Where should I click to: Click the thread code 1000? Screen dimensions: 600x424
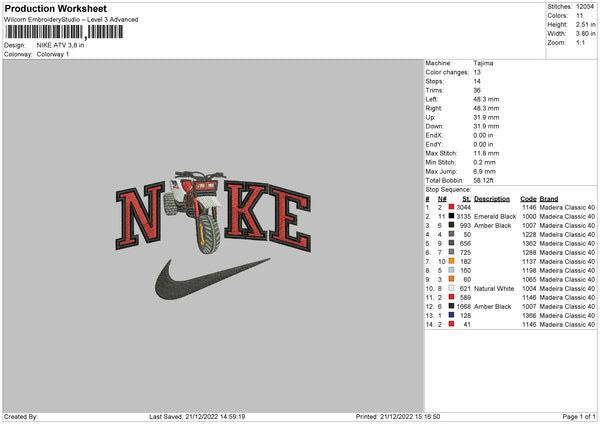coord(529,216)
